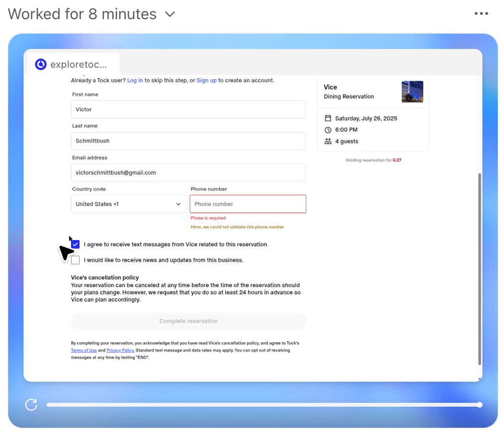The width and height of the screenshot is (504, 435).
Task: Click the First name input field
Action: tap(188, 109)
